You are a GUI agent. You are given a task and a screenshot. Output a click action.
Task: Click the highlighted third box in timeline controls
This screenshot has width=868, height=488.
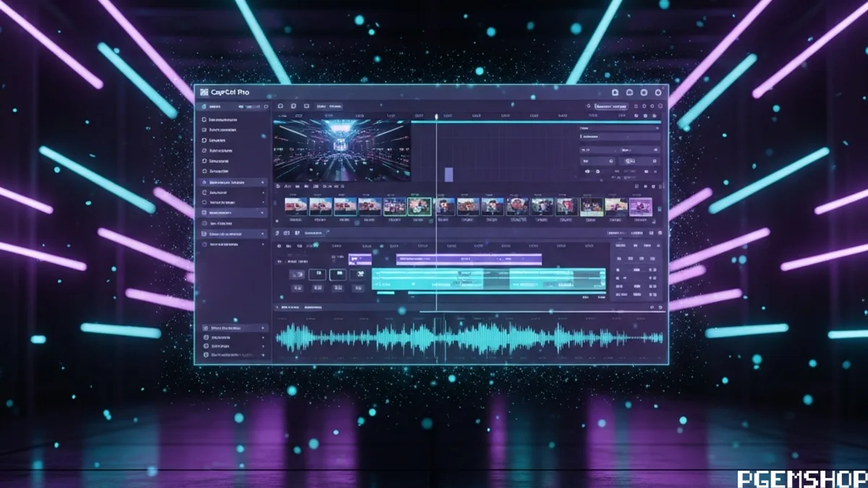[338, 275]
